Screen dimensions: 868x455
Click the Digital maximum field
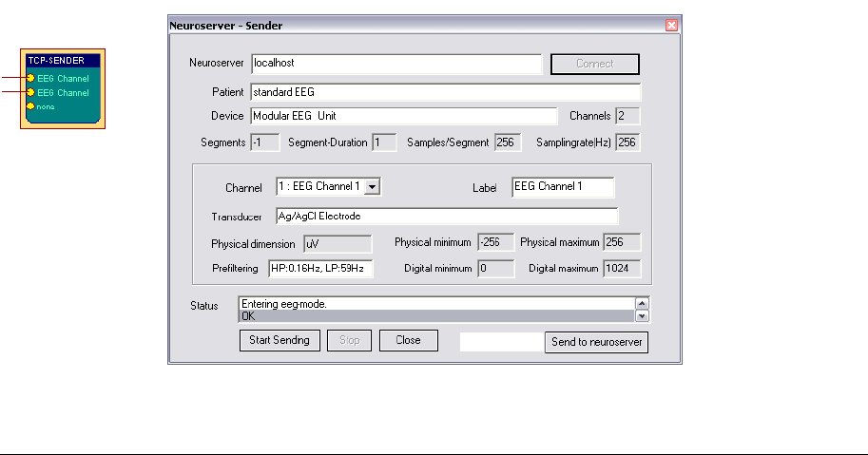coord(622,269)
